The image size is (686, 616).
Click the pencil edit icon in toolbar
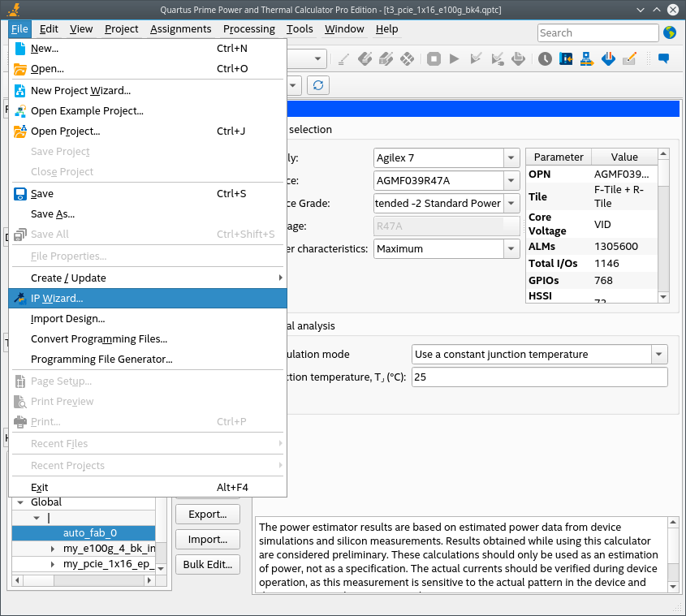[x=629, y=59]
